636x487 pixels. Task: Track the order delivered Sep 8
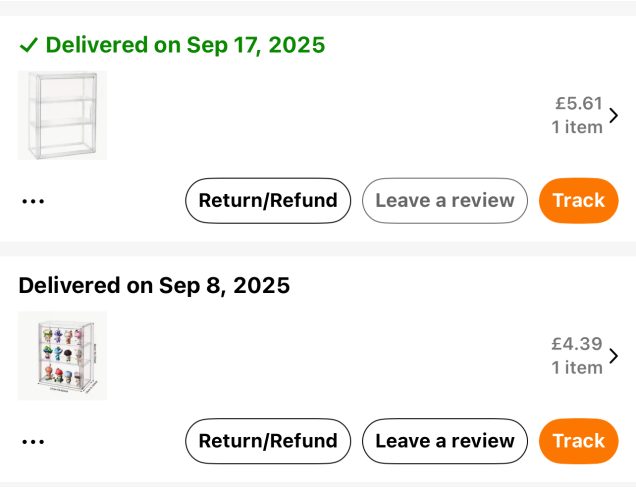coord(578,441)
